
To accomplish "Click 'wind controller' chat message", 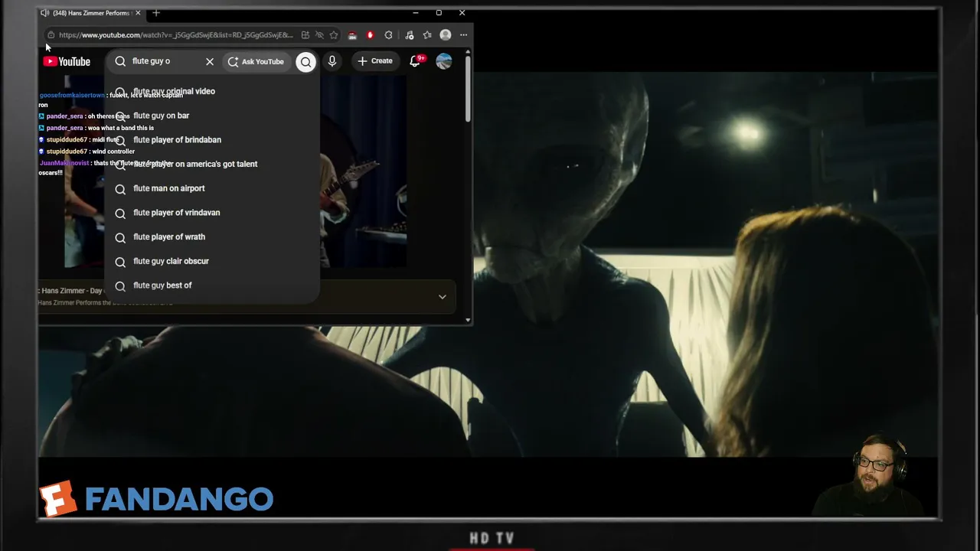I will [113, 152].
